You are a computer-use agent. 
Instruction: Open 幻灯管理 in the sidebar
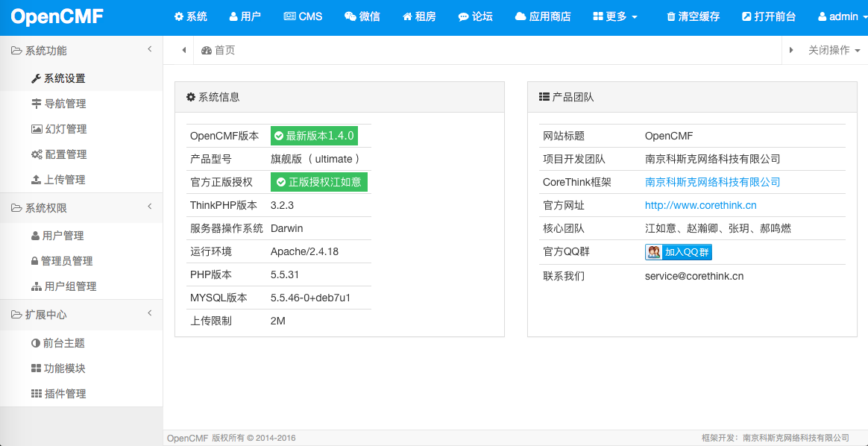coord(81,130)
